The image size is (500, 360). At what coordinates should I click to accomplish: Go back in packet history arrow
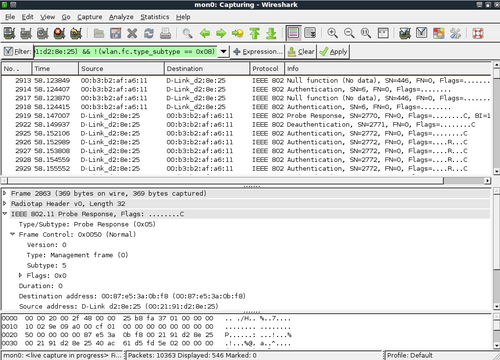tap(205, 33)
